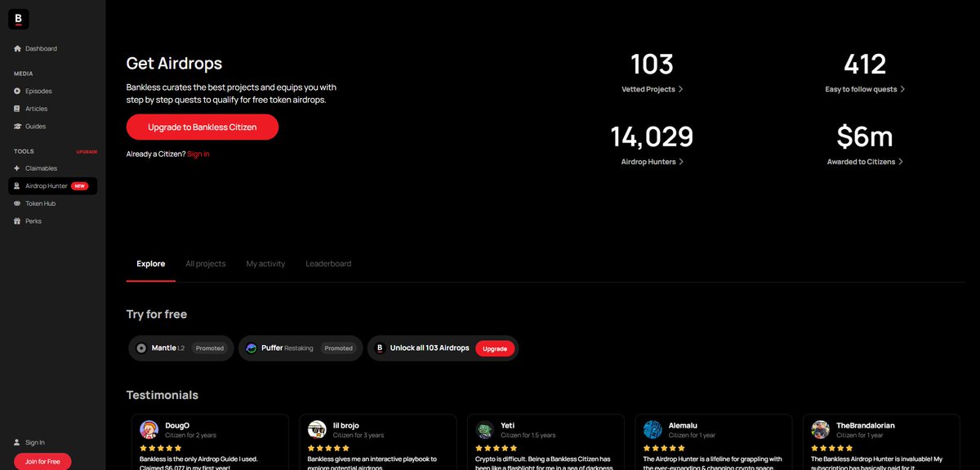Click chevron next to Vetted Projects
This screenshot has height=470, width=980.
[x=681, y=89]
